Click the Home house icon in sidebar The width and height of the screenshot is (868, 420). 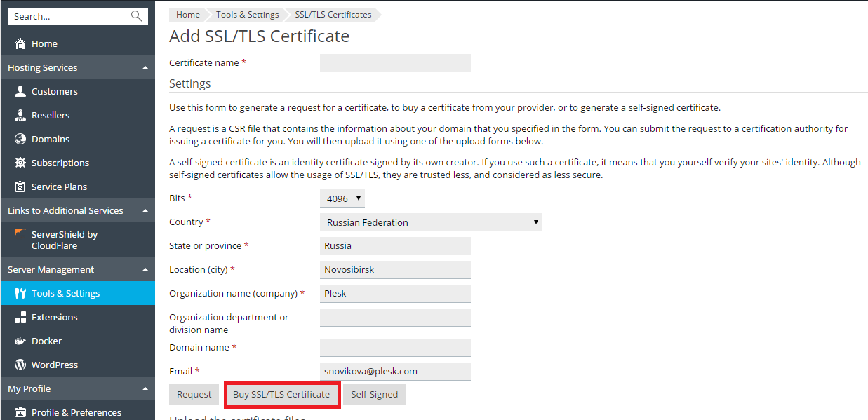click(20, 43)
